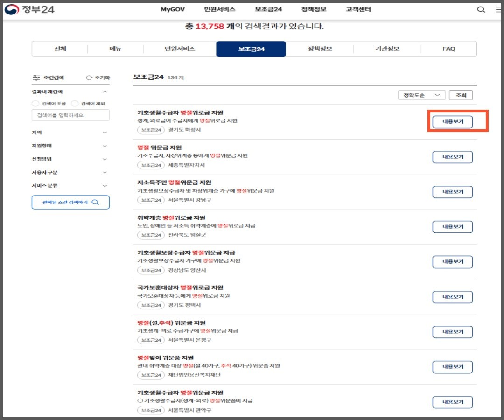Reset filters with the 초기화 icon
Viewport: 504px width, 420px height.
click(89, 78)
